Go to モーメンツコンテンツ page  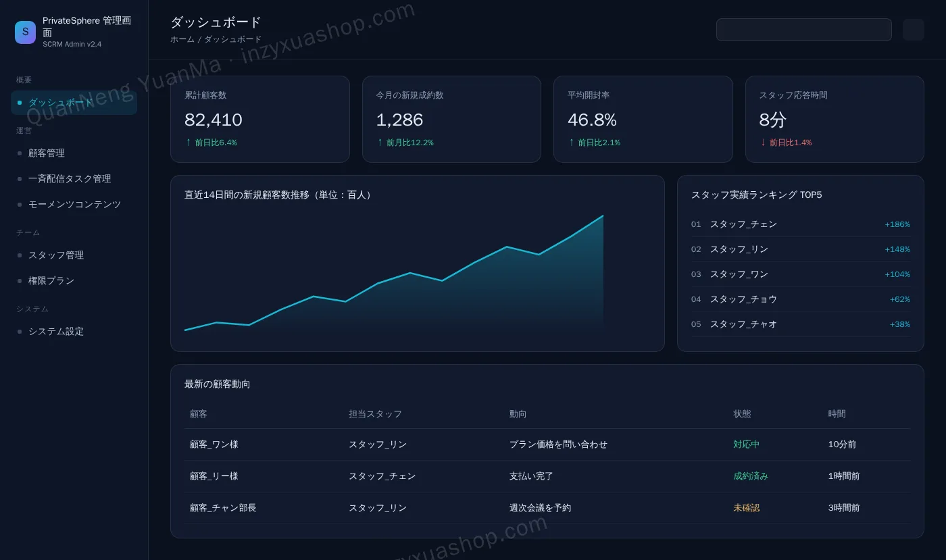coord(74,205)
